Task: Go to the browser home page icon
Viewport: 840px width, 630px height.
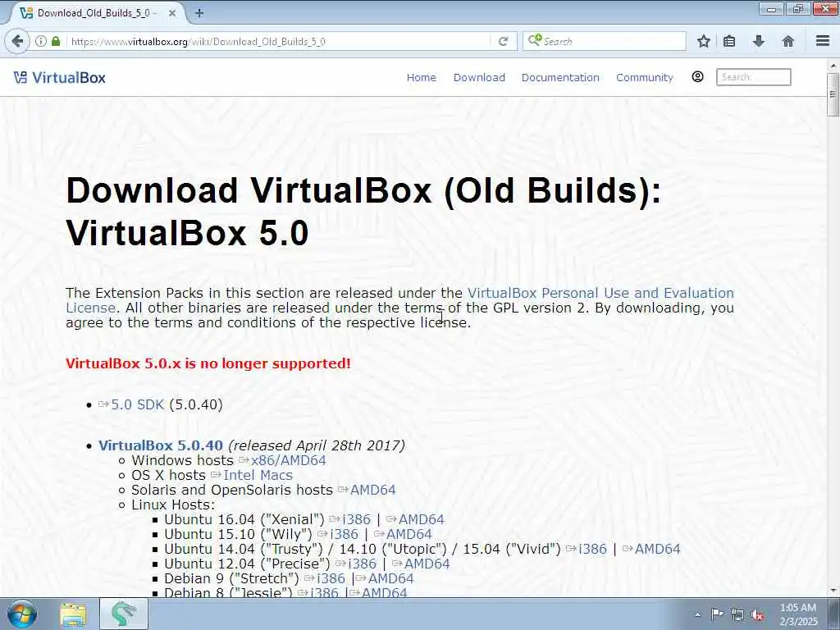Action: (787, 41)
